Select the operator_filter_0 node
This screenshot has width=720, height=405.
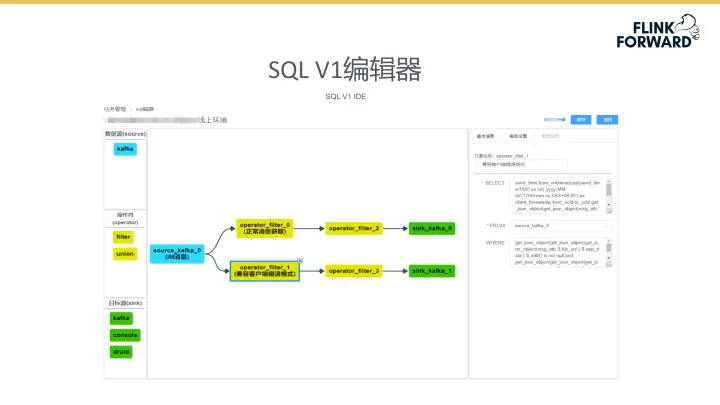tap(264, 228)
